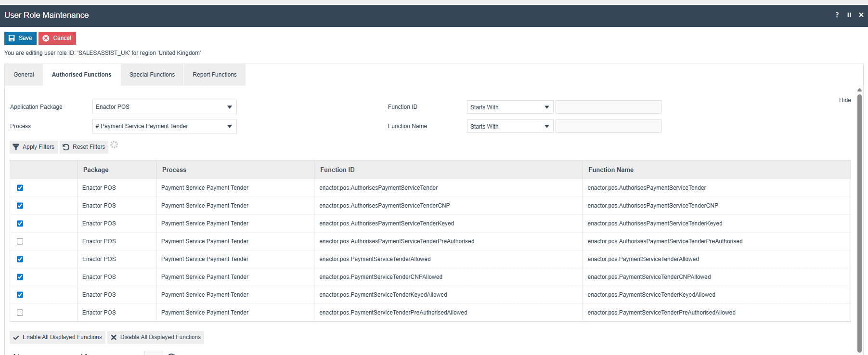The height and width of the screenshot is (355, 868).
Task: Select Function ID enactor.pos.AuthorisesPaymentServiceTenderCNP cell
Action: [x=448, y=206]
